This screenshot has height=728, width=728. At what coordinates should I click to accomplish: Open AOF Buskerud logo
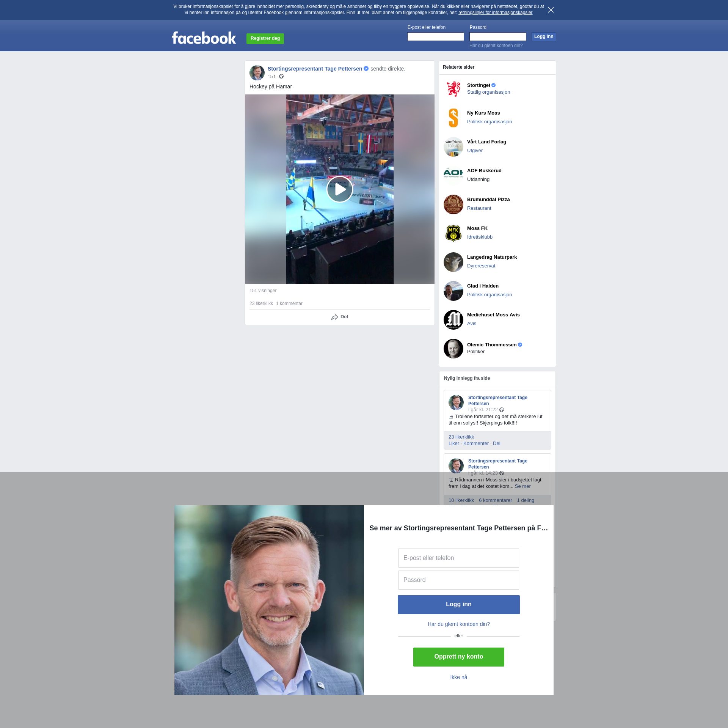[453, 176]
